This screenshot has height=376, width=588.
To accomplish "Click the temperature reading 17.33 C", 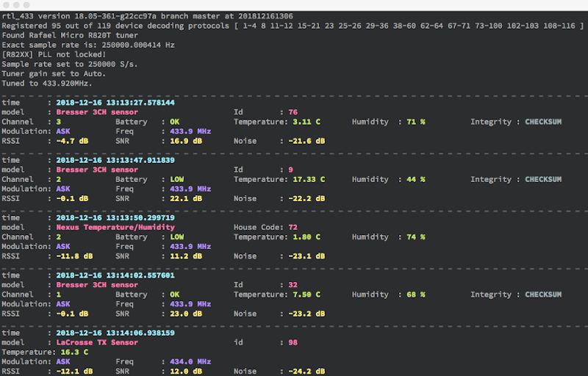I will pos(309,179).
